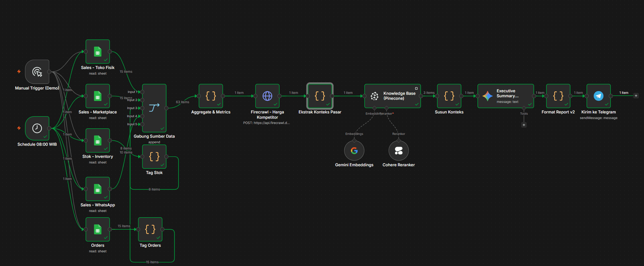The height and width of the screenshot is (266, 644).
Task: Open the Gabung Sumber Data merge node
Action: (x=154, y=108)
